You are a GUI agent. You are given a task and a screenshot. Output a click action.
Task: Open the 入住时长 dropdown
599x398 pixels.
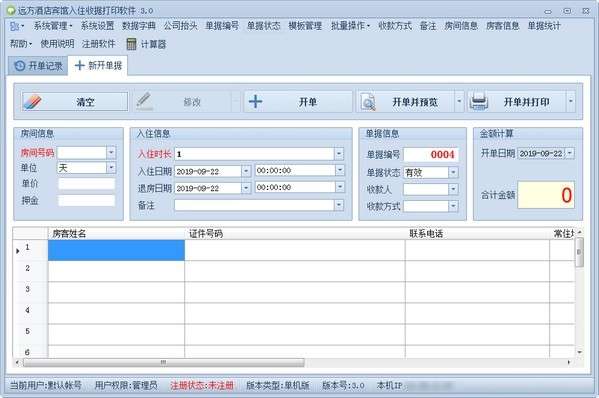(339, 154)
